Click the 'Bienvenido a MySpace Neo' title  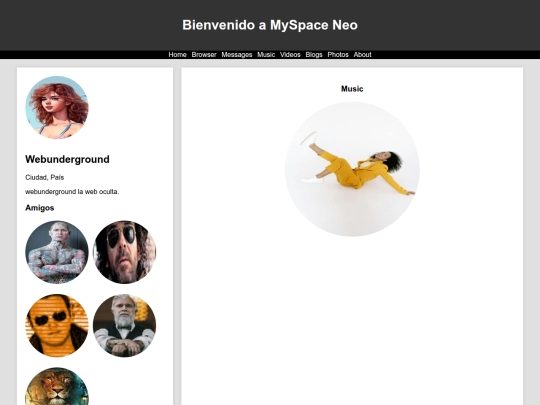270,25
